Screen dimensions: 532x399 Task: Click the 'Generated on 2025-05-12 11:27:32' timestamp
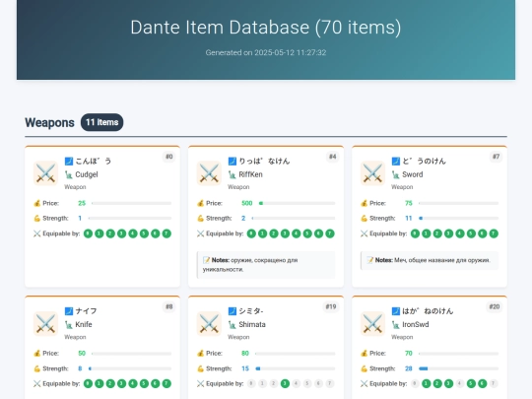pos(266,52)
